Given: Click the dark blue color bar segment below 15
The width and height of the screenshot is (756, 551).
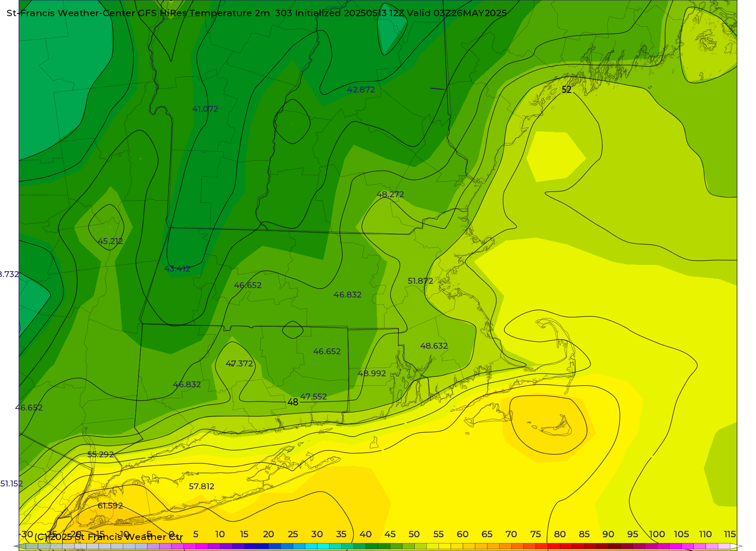Looking at the screenshot, I should 250,546.
